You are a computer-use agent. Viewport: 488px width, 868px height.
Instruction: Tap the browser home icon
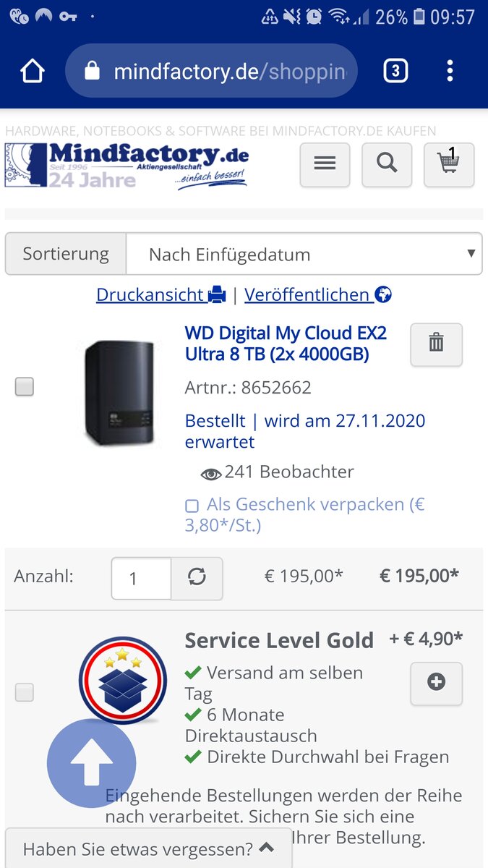coord(33,71)
